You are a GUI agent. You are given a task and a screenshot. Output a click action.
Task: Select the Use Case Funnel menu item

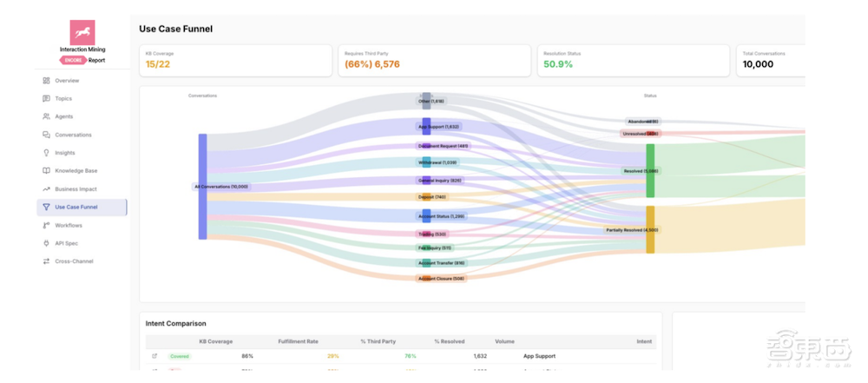click(x=82, y=208)
